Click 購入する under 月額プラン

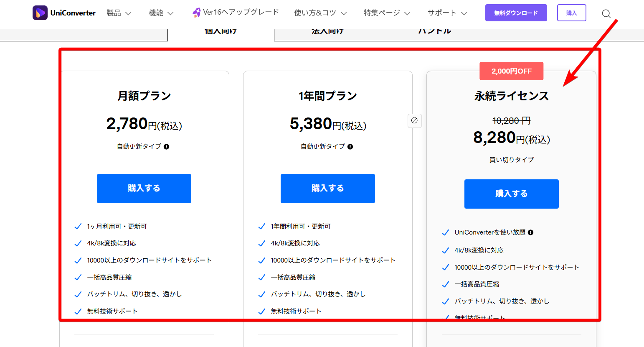(144, 189)
